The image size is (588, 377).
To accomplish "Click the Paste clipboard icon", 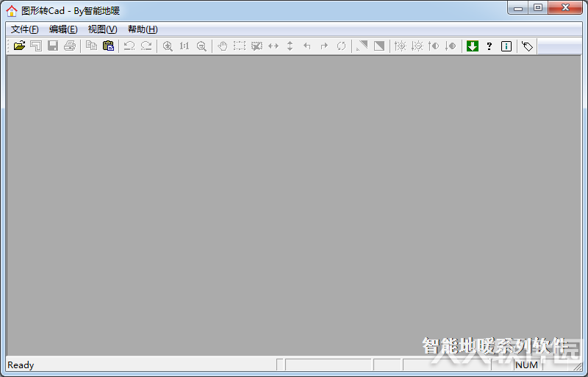I will point(108,46).
